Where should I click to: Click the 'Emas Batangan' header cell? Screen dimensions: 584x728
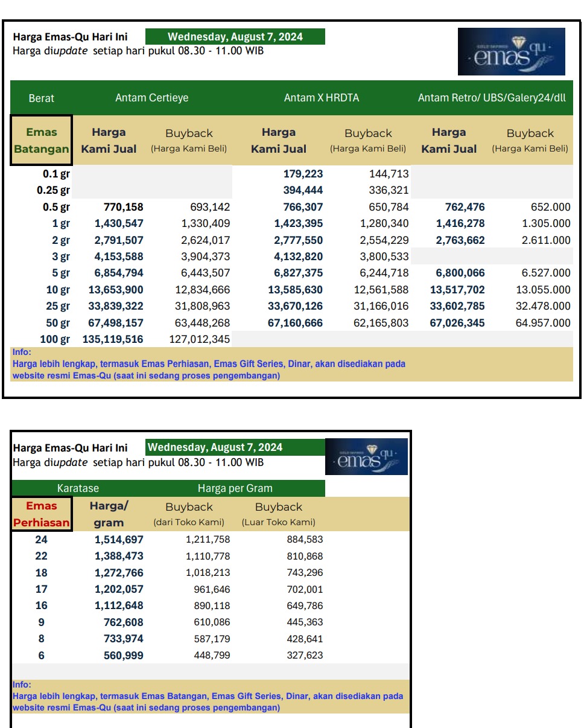[41, 140]
